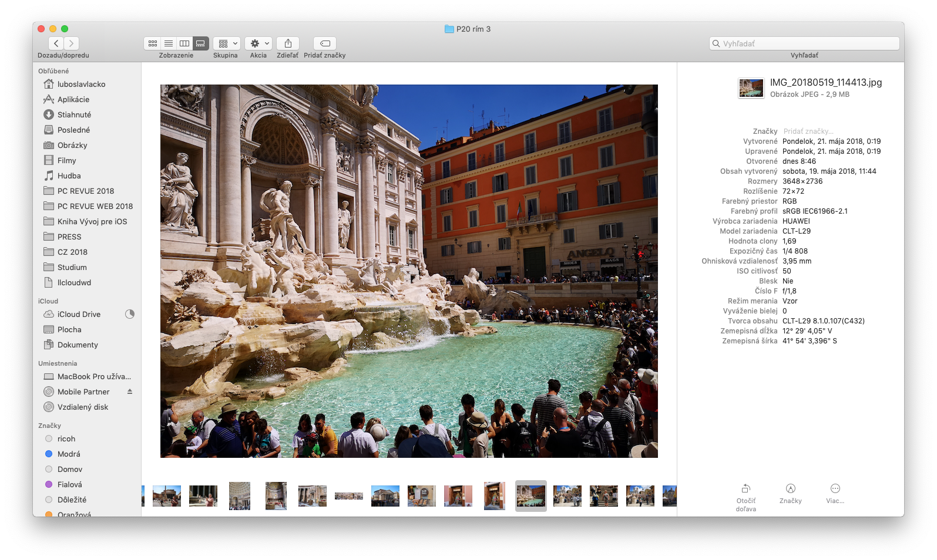
Task: Switch to list view mode
Action: tap(169, 43)
